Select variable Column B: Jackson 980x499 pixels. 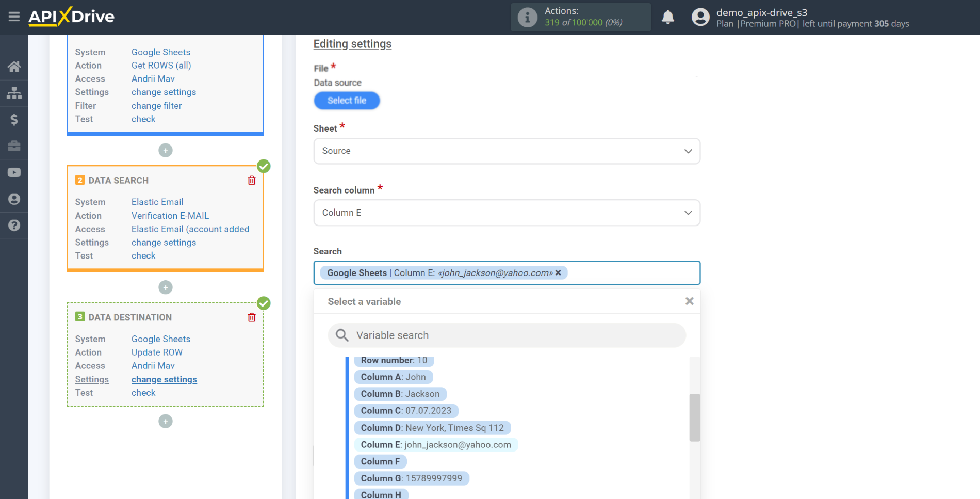400,394
